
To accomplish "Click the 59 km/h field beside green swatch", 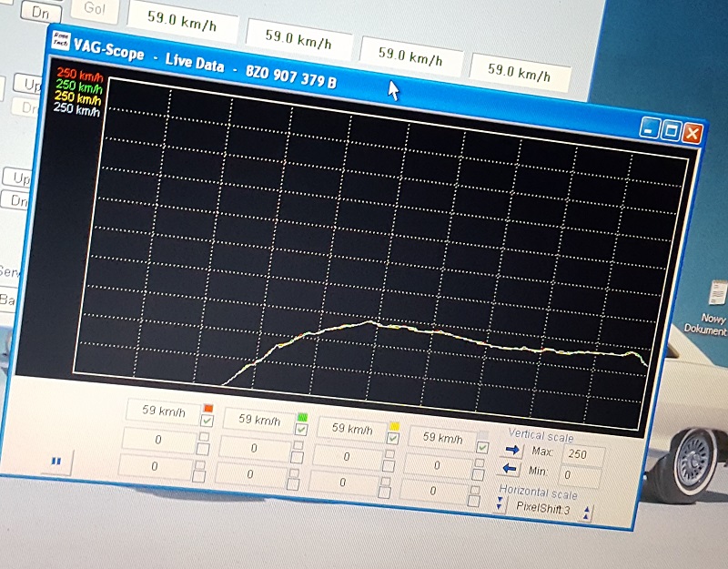I will [259, 420].
